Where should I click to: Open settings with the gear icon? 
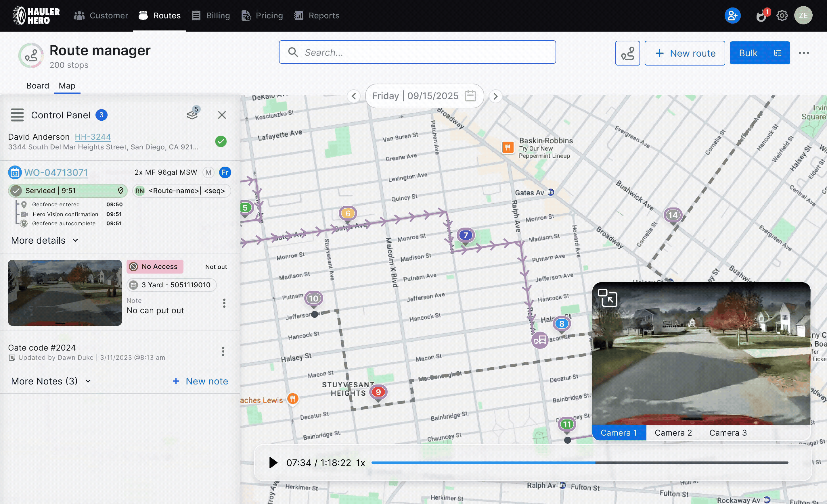[782, 15]
